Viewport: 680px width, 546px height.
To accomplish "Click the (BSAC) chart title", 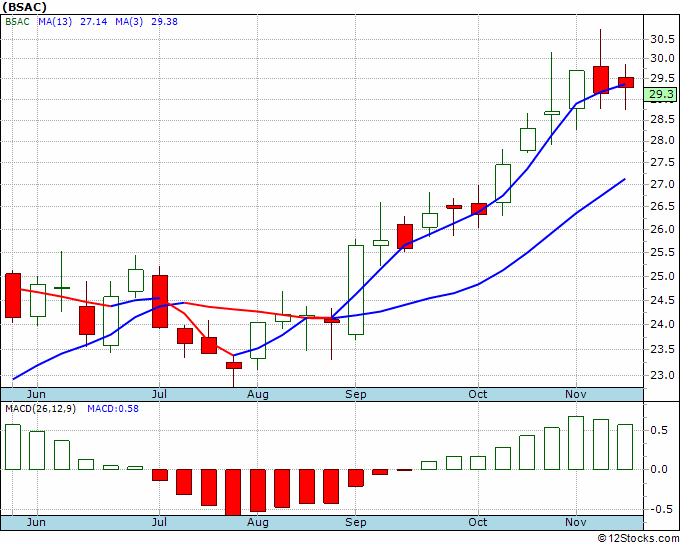I will click(24, 7).
